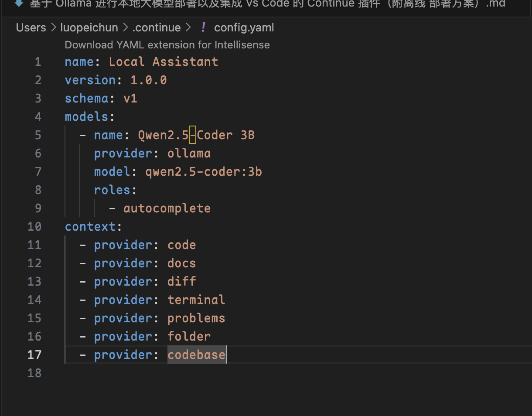Screen dimensions: 532x416
Task: Click the provider value 'terminal'
Action: tap(196, 300)
